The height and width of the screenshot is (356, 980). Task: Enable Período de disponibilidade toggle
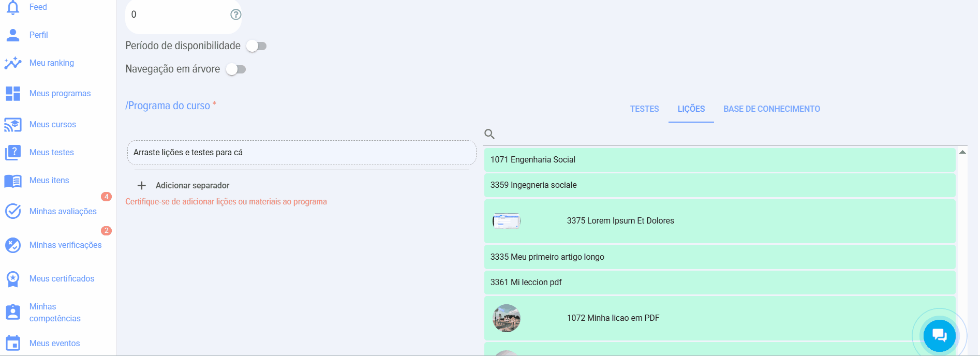[x=256, y=46]
